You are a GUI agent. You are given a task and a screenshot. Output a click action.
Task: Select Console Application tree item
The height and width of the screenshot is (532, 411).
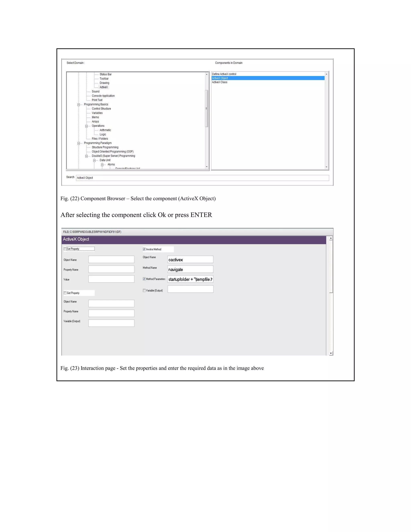click(x=103, y=96)
